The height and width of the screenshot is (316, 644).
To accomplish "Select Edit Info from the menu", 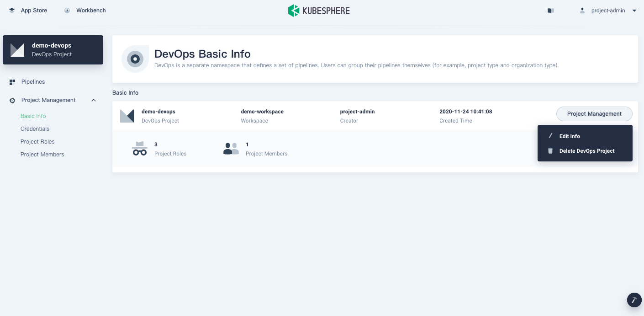I will click(569, 136).
